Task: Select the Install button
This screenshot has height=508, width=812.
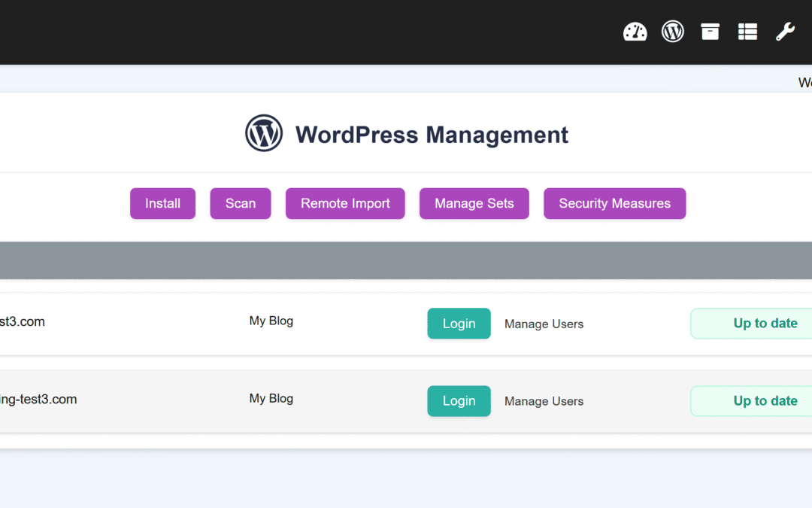Action: point(162,203)
